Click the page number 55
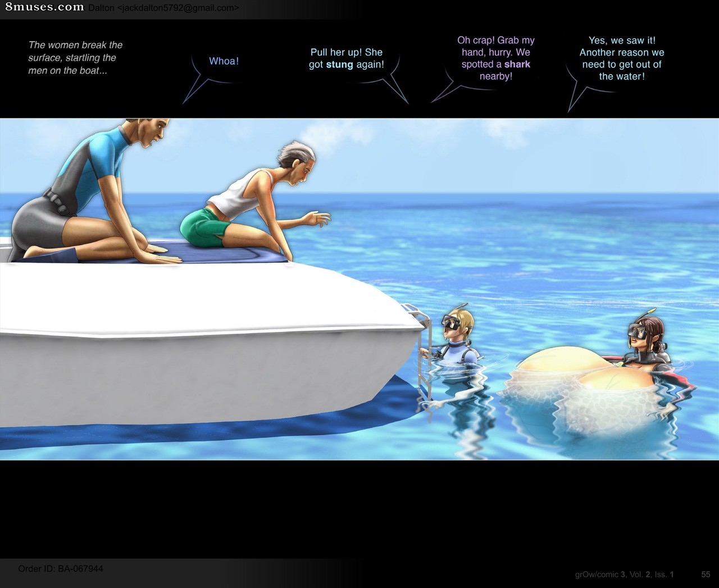719x588 pixels. pos(706,574)
